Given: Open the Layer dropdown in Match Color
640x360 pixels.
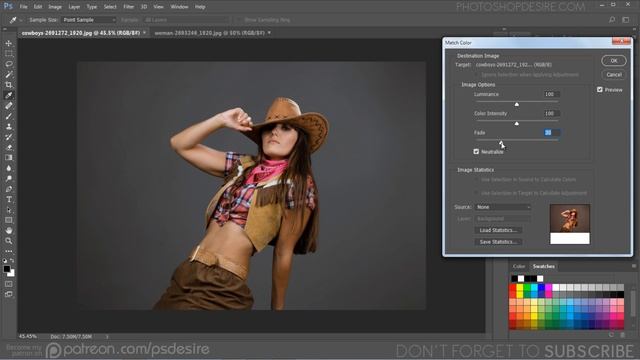Looking at the screenshot, I should pyautogui.click(x=502, y=219).
